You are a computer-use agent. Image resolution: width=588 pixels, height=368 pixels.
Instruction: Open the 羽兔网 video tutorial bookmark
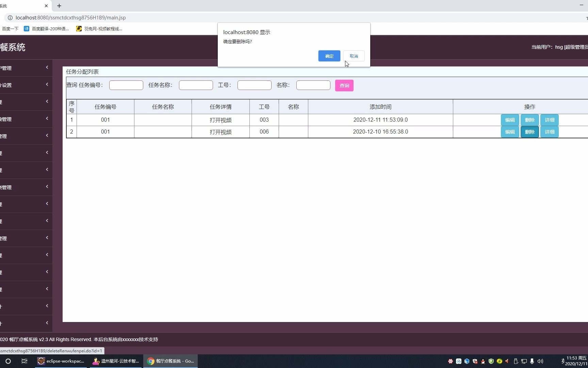pos(99,29)
